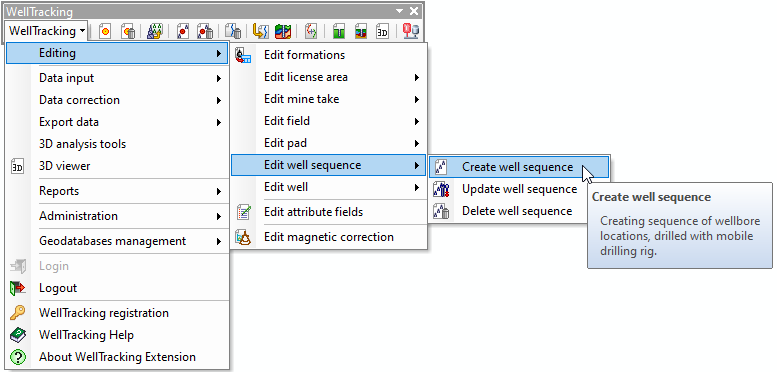777x372 pixels.
Task: Open the toolbar options arrow in title bar
Action: point(399,11)
